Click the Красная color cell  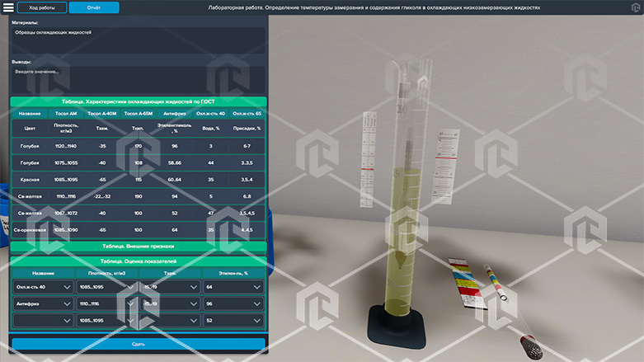pos(30,180)
